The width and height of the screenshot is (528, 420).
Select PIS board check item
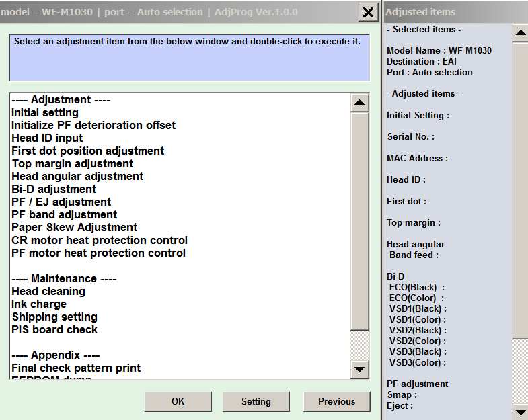54,330
